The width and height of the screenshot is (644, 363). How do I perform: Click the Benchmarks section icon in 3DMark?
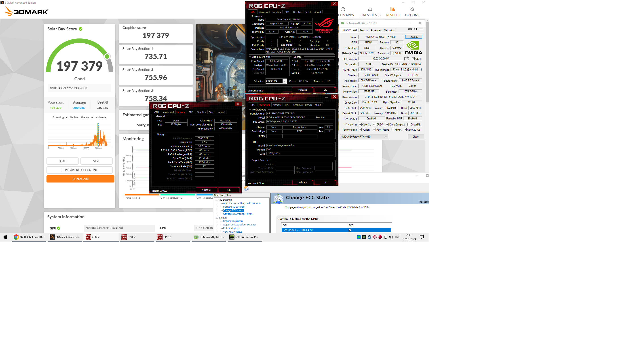pos(343,9)
